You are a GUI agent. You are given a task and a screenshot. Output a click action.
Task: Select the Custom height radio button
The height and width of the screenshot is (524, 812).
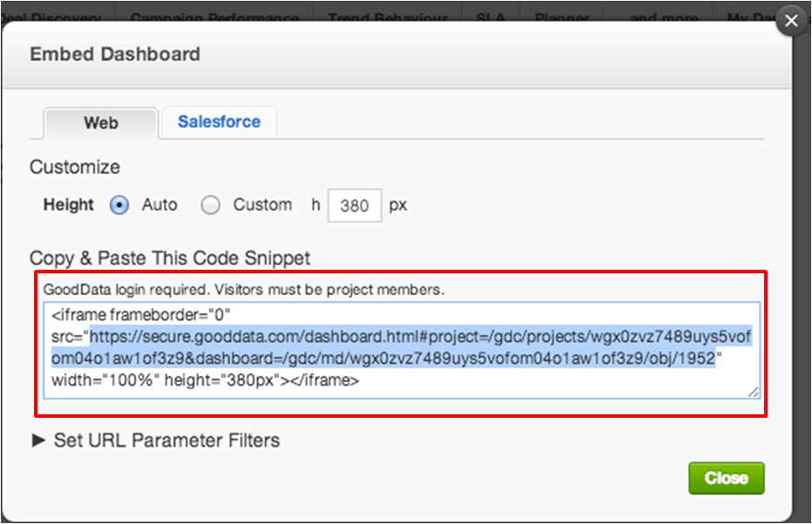(210, 205)
